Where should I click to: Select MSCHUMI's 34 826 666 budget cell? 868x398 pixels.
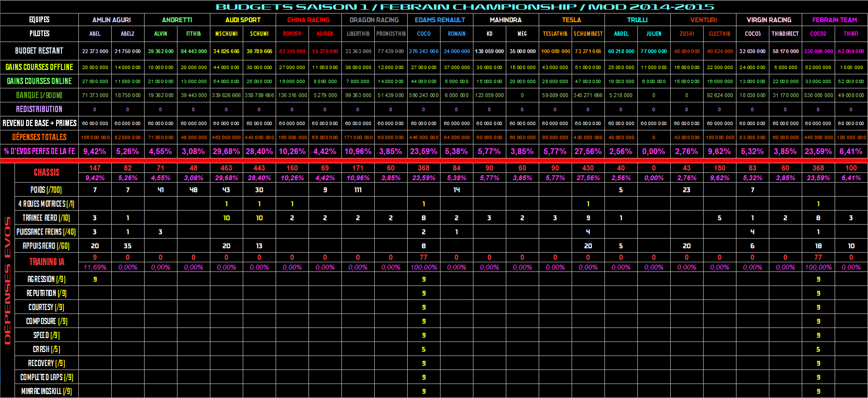click(x=226, y=51)
